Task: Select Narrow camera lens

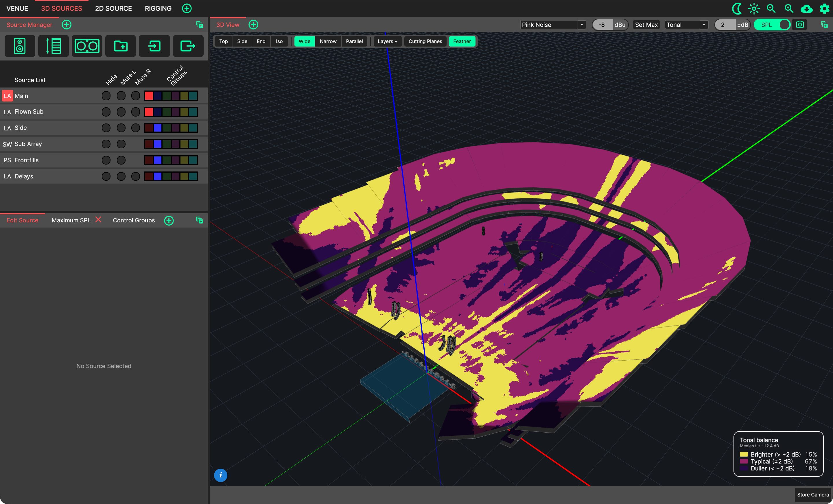Action: coord(328,41)
